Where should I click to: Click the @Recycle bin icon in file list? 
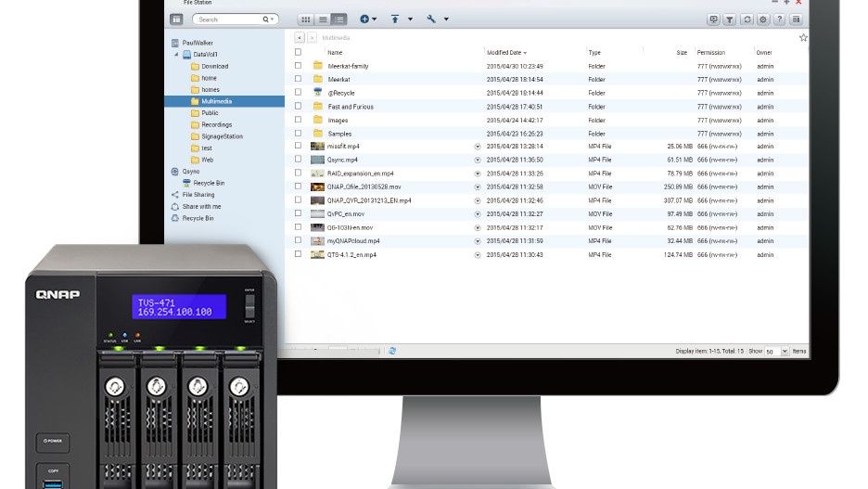(x=318, y=93)
